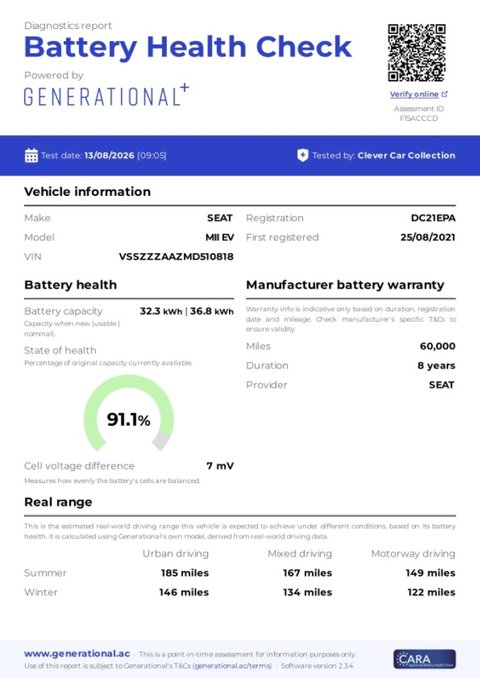Click the Generational+ logo
The image size is (480, 679).
[107, 95]
